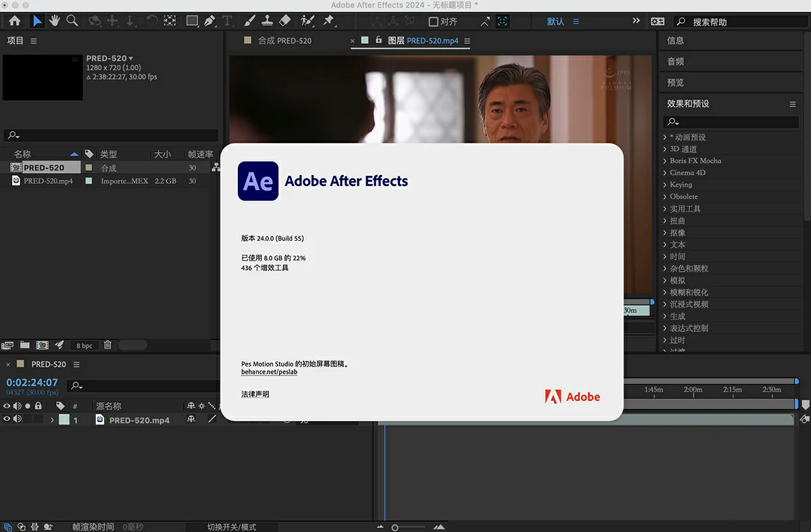Click the Interpret Footage icon in Project panel
This screenshot has width=811, height=532.
point(7,345)
